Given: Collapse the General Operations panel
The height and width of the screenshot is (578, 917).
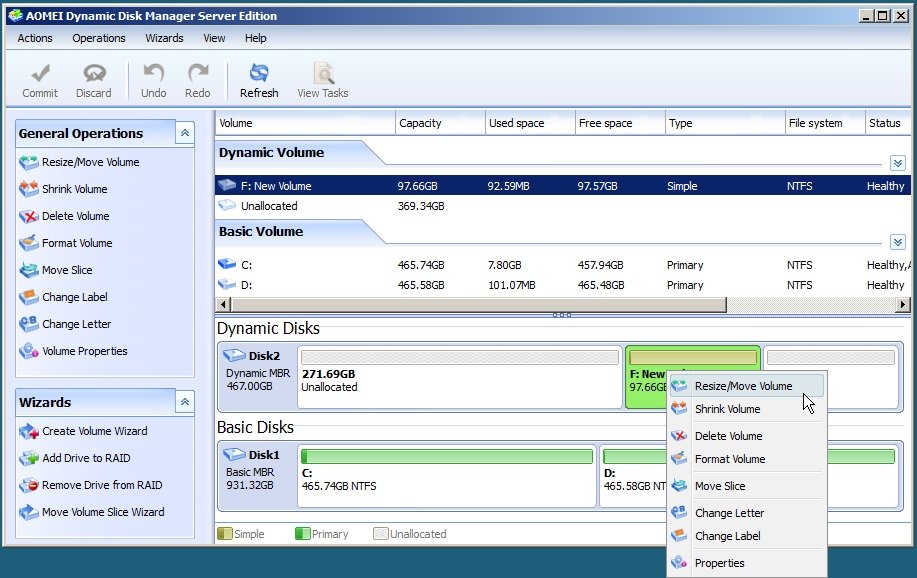Looking at the screenshot, I should pyautogui.click(x=184, y=133).
